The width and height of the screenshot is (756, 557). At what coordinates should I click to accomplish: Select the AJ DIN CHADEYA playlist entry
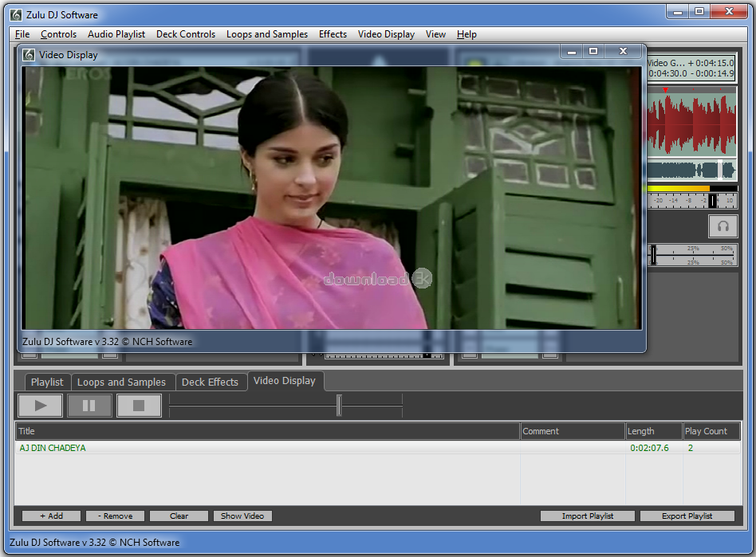[x=53, y=448]
